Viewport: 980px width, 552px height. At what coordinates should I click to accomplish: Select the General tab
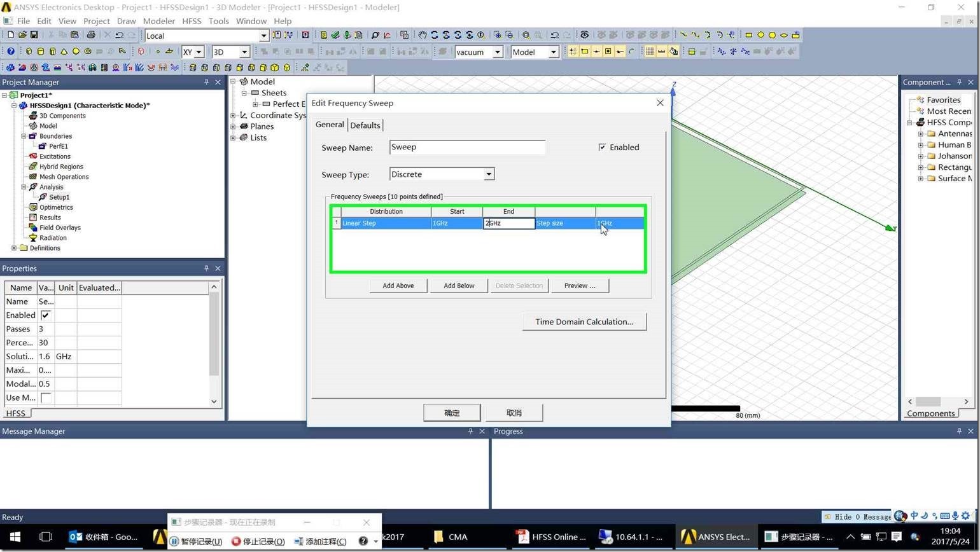330,125
